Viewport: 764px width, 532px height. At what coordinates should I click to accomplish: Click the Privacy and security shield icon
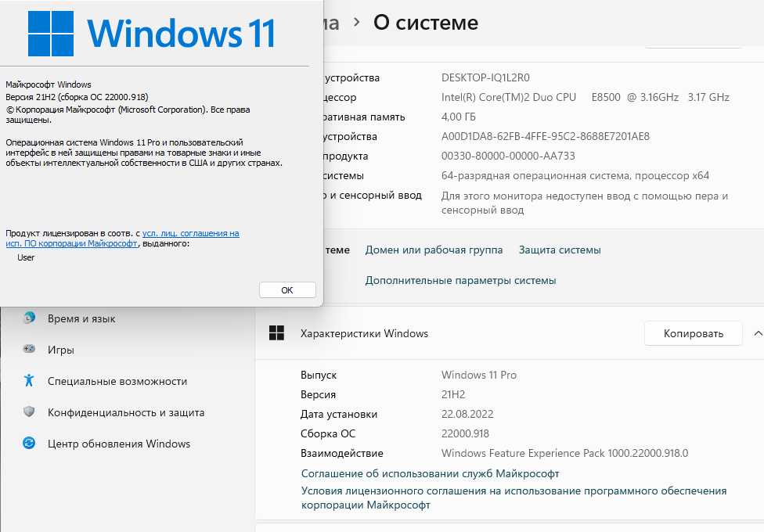pyautogui.click(x=29, y=412)
